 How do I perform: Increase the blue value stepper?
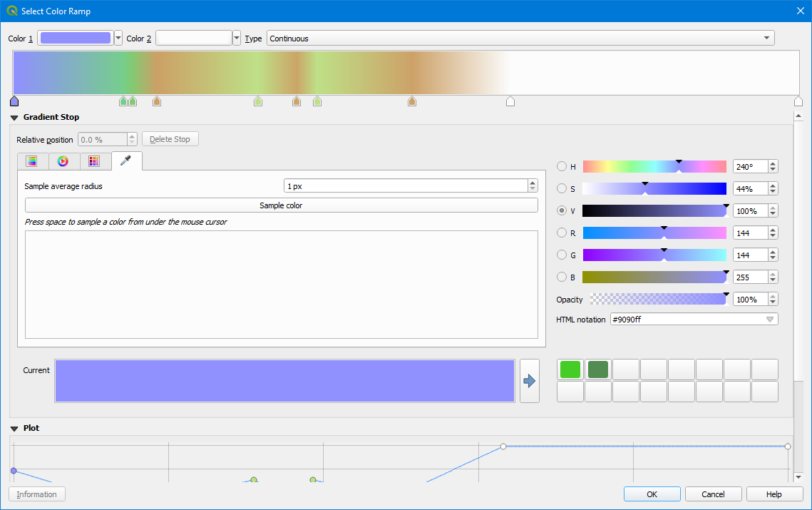click(x=774, y=274)
